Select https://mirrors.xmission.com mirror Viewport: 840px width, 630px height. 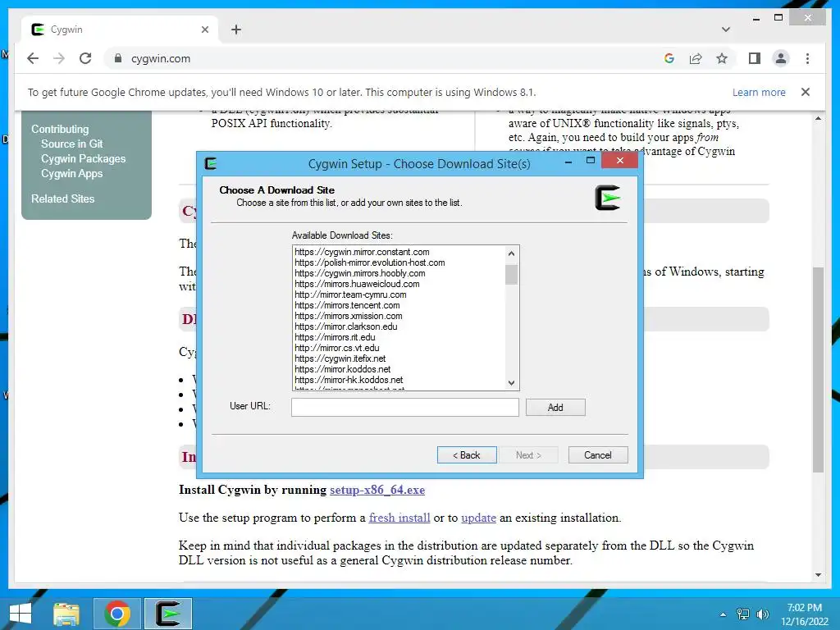[348, 316]
